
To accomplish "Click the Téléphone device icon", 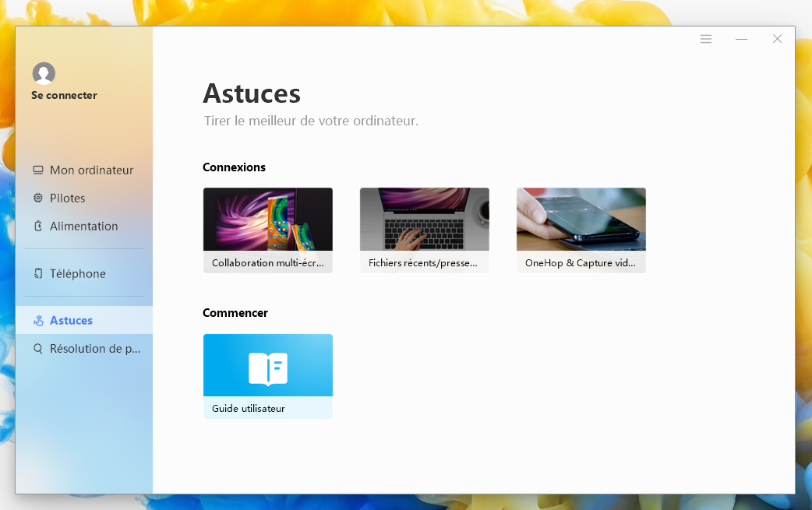I will click(38, 274).
